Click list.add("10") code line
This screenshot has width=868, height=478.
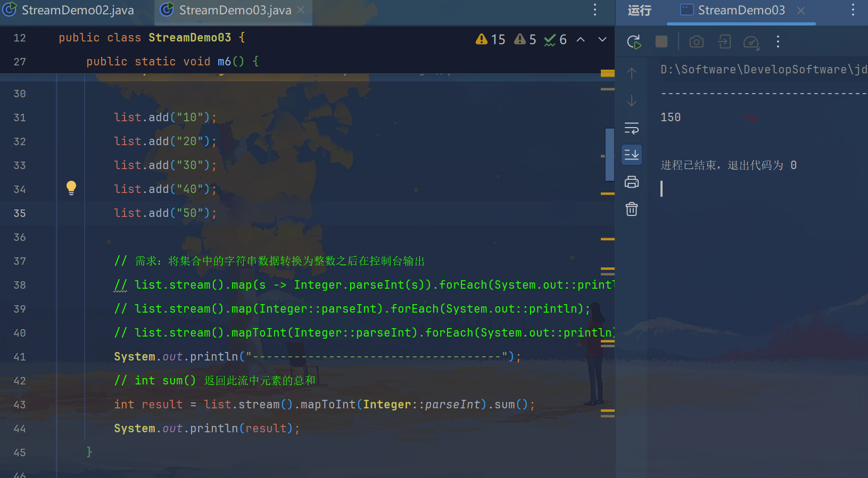[x=166, y=118]
